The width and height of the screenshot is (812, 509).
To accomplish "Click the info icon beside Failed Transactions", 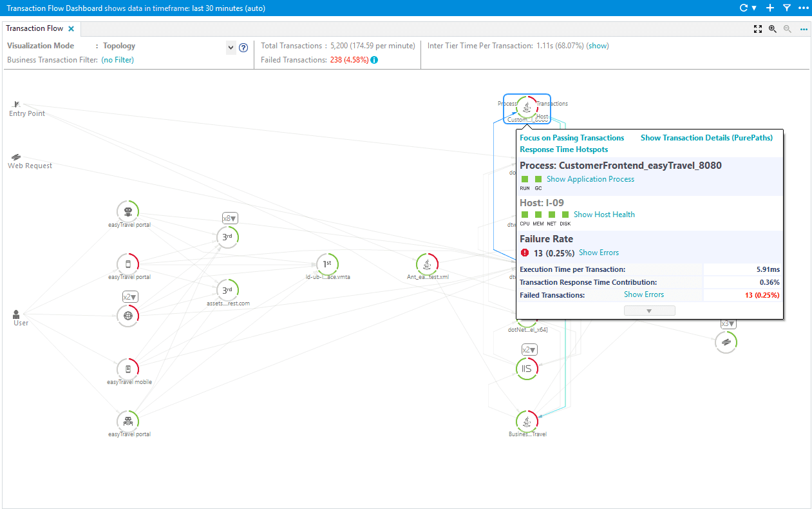I will [x=374, y=60].
